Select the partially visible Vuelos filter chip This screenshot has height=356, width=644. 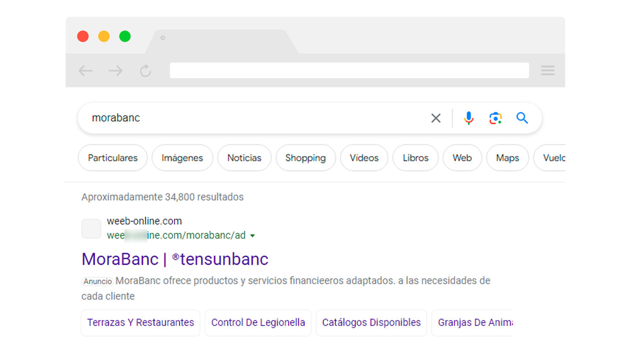550,158
